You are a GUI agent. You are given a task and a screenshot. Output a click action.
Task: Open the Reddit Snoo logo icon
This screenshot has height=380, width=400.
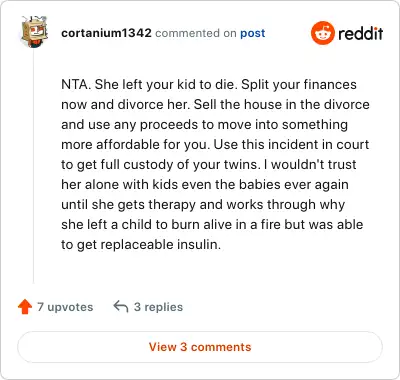pos(322,33)
